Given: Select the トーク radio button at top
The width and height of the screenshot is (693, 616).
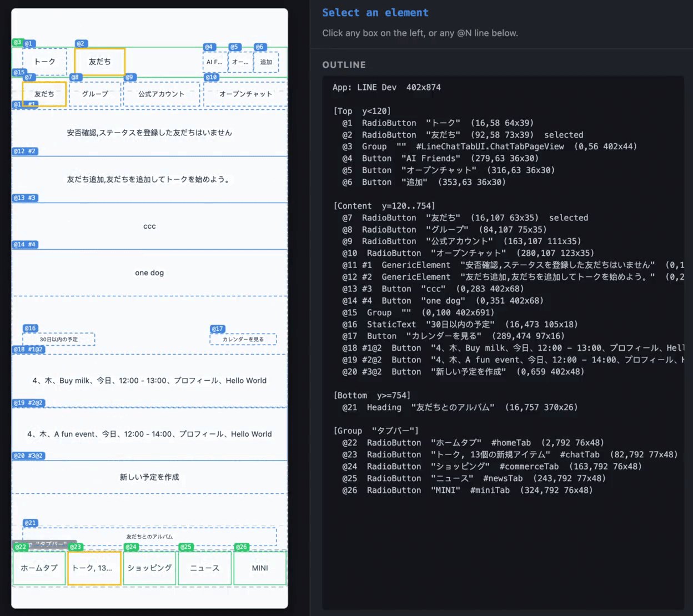Looking at the screenshot, I should [44, 62].
